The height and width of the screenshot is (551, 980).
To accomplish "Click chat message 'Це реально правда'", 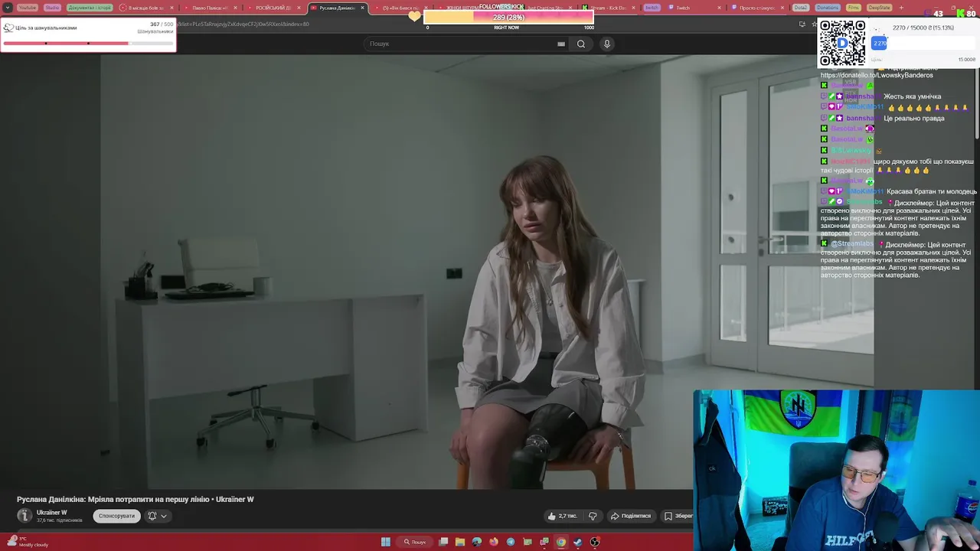I will coord(914,118).
